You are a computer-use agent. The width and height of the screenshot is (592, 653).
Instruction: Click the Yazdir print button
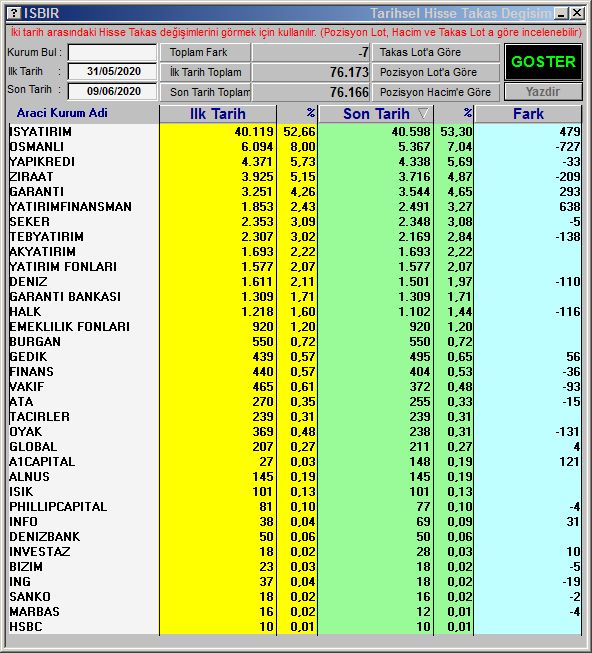click(543, 92)
